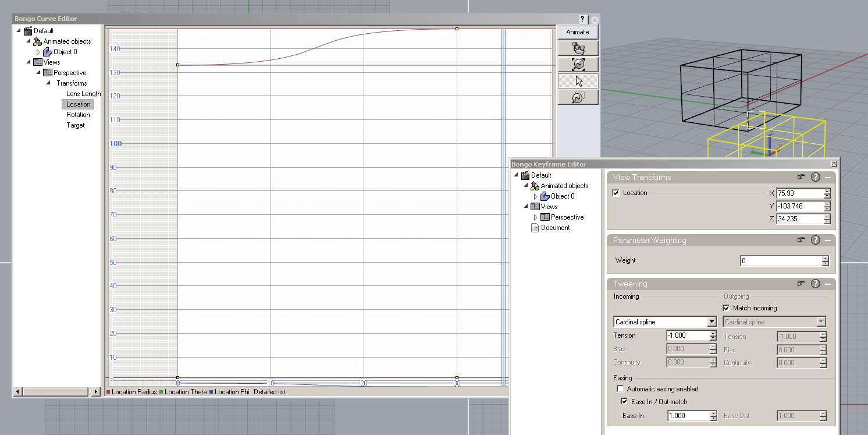Collapse the Transforms node in Curve Editor
This screenshot has width=868, height=435.
(x=49, y=83)
